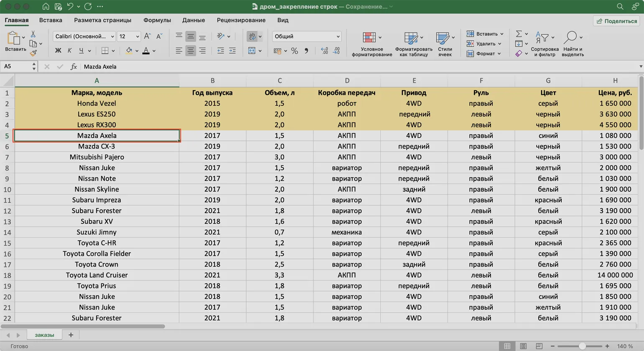Open the Данные ribbon tab
Viewport: 644px width, 351px height.
[193, 20]
